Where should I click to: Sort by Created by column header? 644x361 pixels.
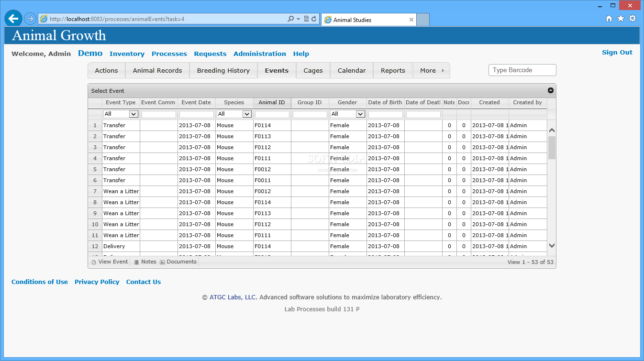[527, 103]
